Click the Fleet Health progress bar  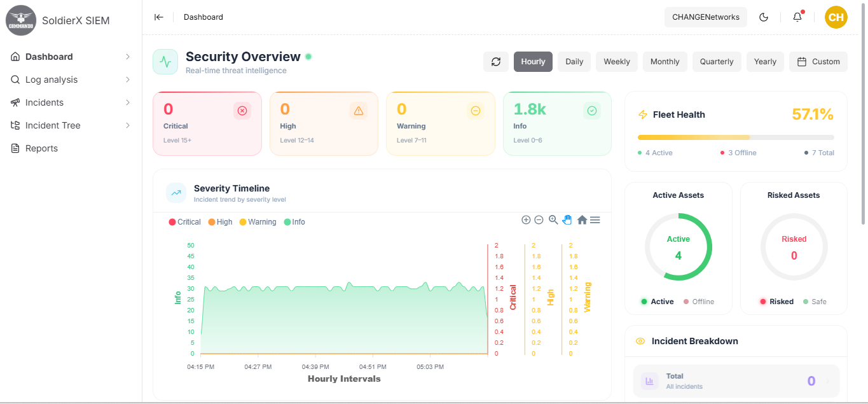[x=736, y=137]
